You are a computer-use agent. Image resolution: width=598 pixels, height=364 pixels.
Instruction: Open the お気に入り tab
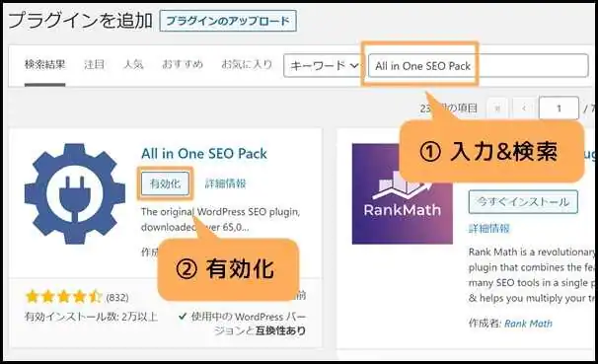(x=247, y=64)
